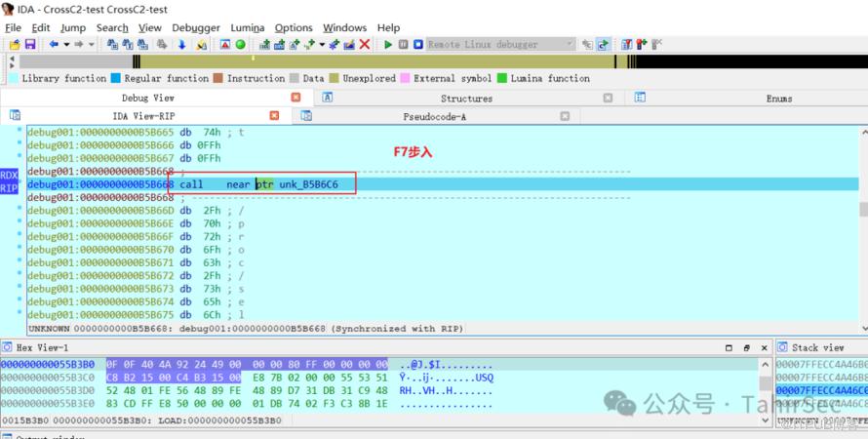The height and width of the screenshot is (439, 868).
Task: Click the first binoculars search icon
Action: (x=112, y=44)
